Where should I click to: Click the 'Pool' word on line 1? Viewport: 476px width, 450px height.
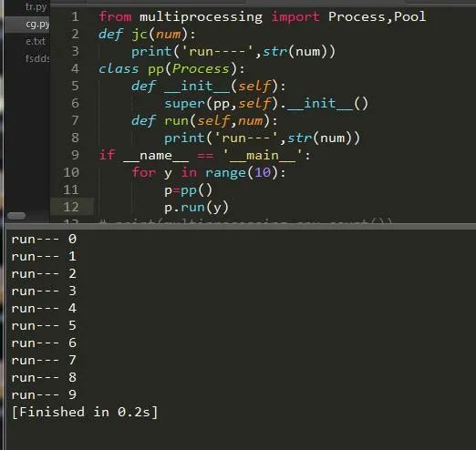[x=410, y=16]
